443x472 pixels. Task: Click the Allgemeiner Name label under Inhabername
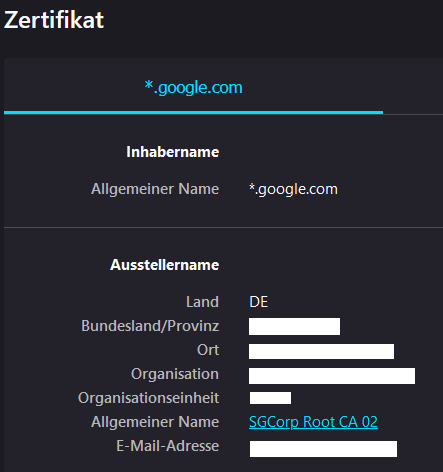click(x=155, y=189)
